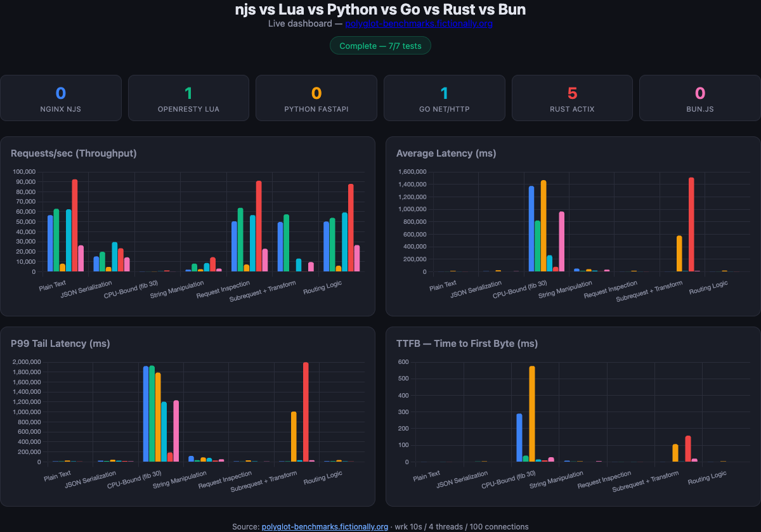Click the 'P99 Tail Latency (ms)' chart title
This screenshot has height=532, width=761.
click(60, 343)
